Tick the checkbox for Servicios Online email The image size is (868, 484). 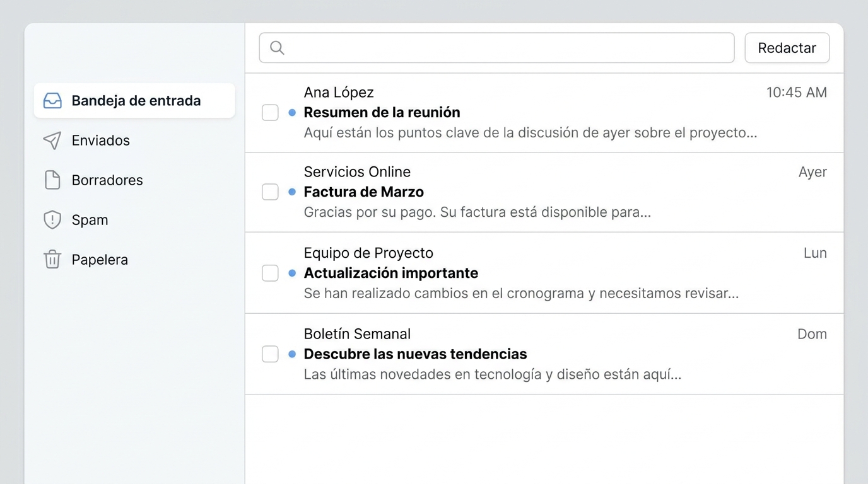point(270,192)
